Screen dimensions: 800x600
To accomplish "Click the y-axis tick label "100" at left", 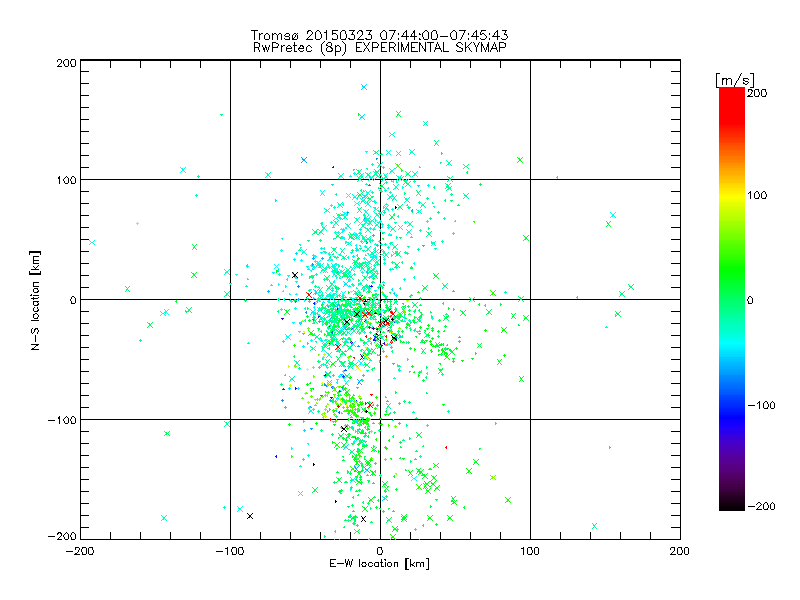I will pyautogui.click(x=66, y=180).
